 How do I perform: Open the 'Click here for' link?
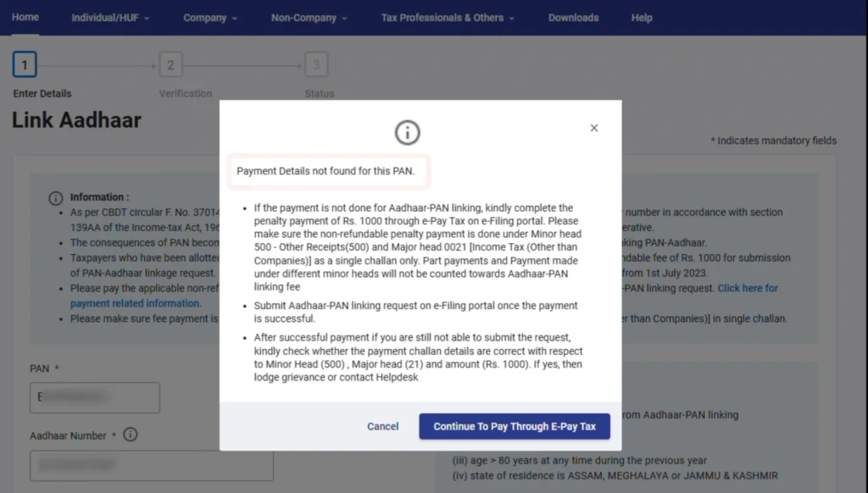point(748,288)
